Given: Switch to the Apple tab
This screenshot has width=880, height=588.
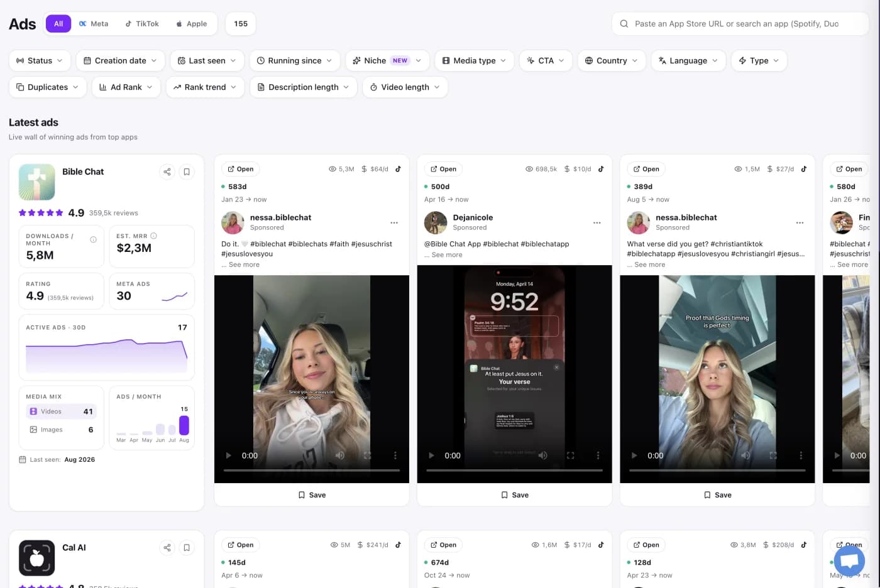Looking at the screenshot, I should [x=192, y=24].
